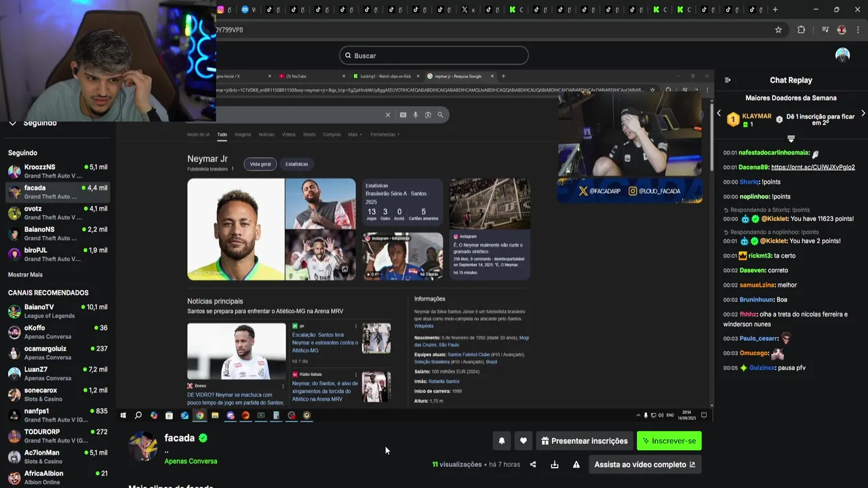Click the Apenas Conversa category link
Viewport: 868px width, 488px height.
(191, 461)
